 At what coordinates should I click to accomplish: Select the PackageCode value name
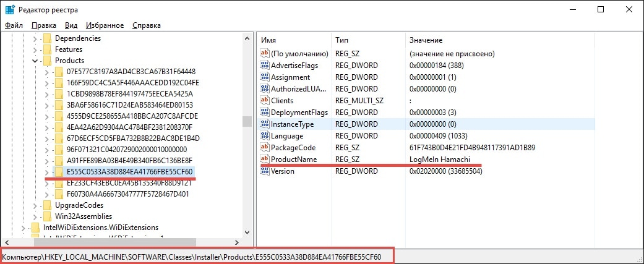(x=293, y=147)
